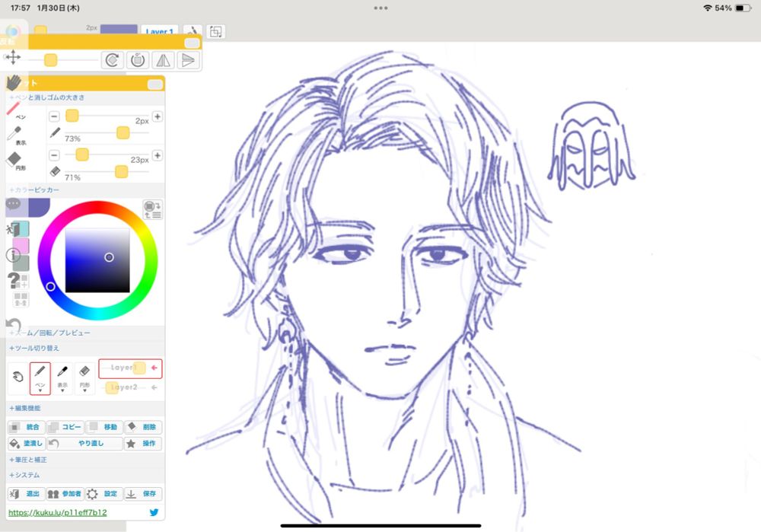This screenshot has width=761, height=532.
Task: Click the 移動 (move) button
Action: 103,427
